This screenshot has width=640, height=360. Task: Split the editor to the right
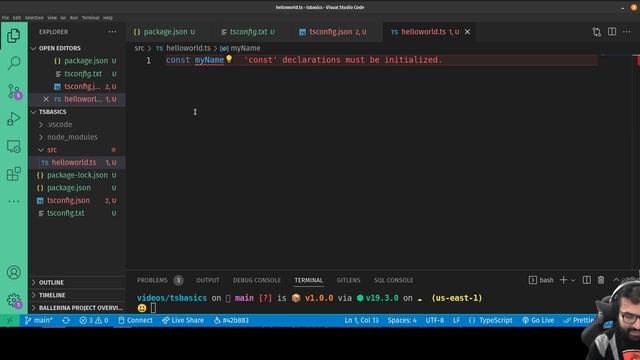tap(612, 31)
